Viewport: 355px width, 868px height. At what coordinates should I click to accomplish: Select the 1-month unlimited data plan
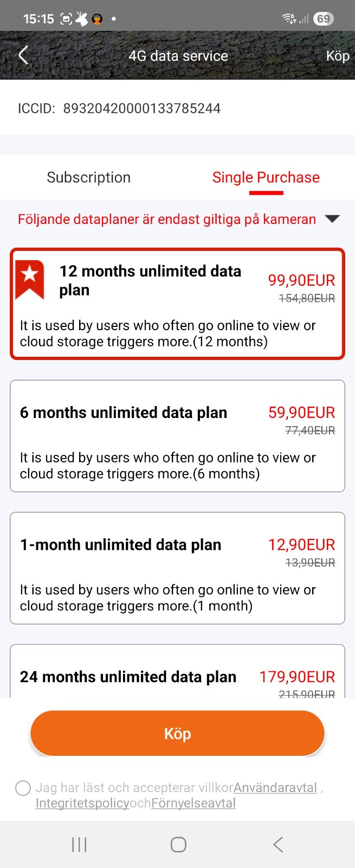click(x=177, y=568)
